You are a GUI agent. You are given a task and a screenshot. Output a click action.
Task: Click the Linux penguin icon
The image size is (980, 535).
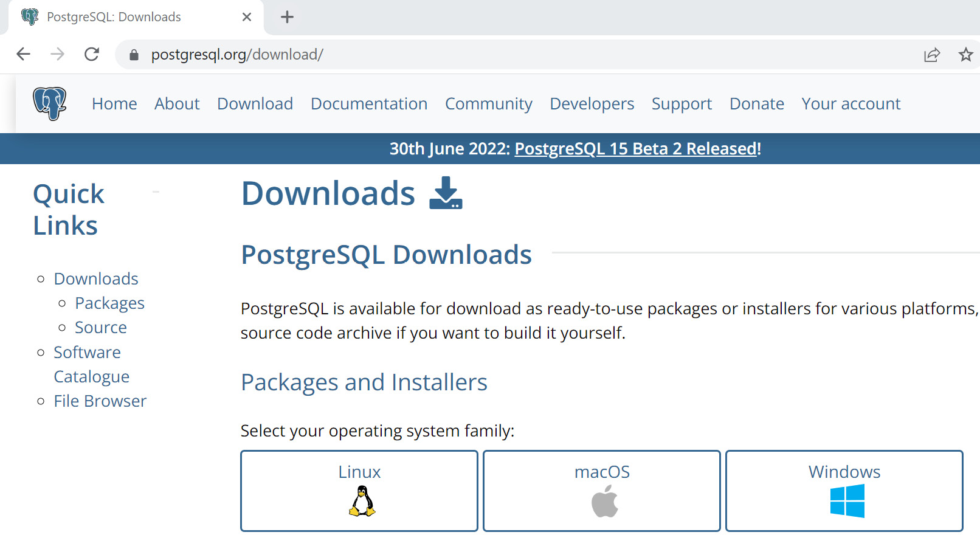[362, 501]
